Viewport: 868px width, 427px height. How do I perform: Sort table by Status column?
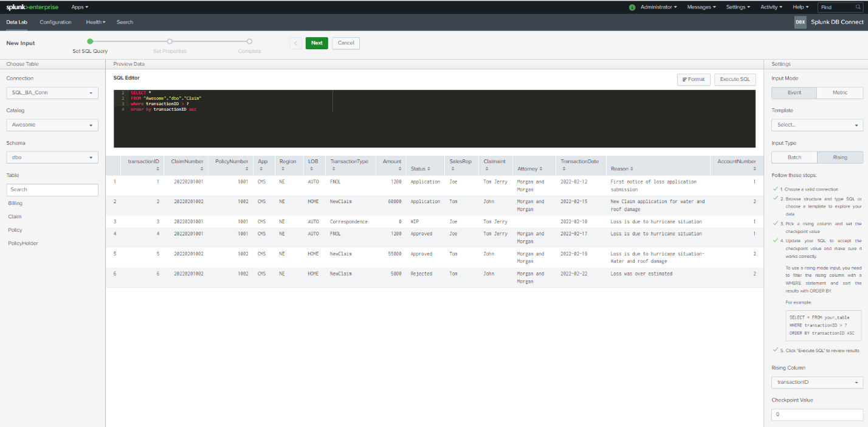(421, 168)
